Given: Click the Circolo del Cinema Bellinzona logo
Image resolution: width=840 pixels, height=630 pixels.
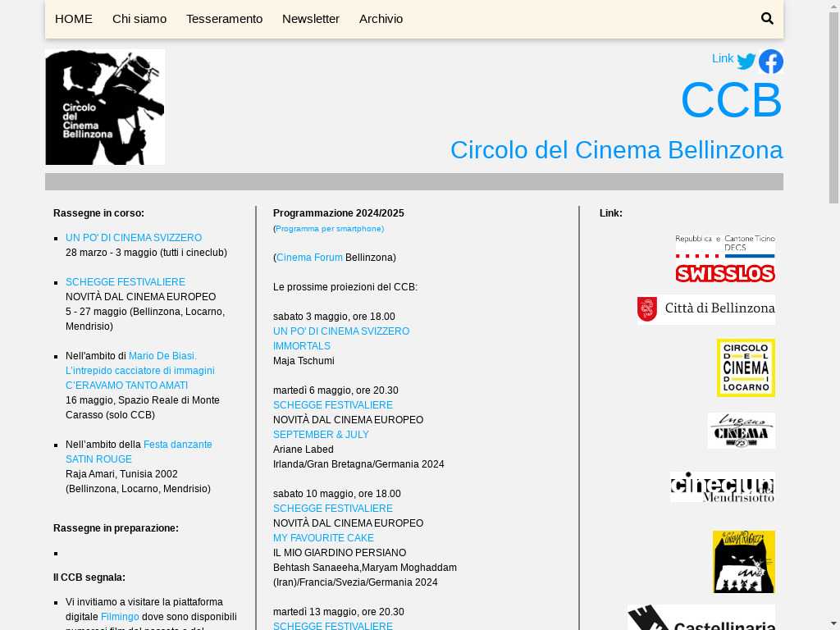Looking at the screenshot, I should coord(105,107).
